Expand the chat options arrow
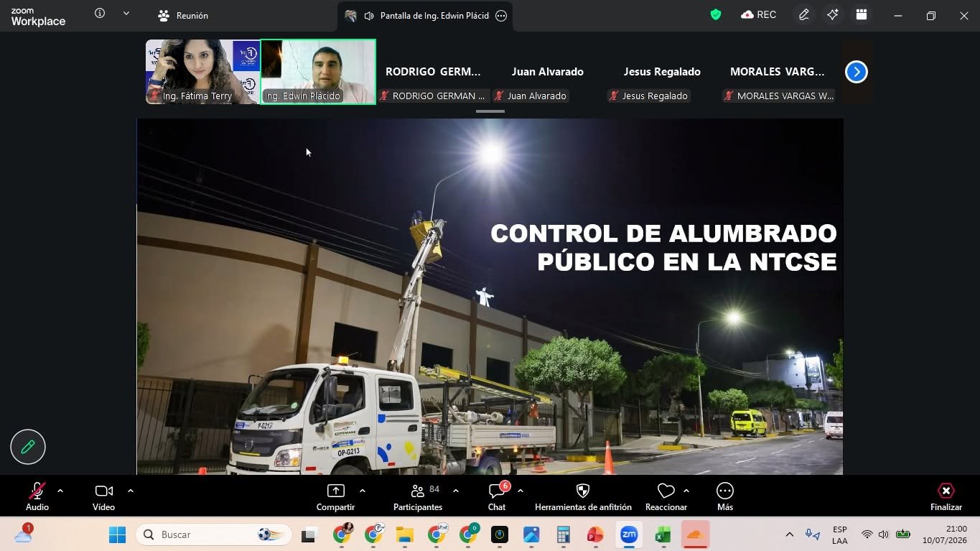Screen dimensions: 980x551 tap(521, 491)
